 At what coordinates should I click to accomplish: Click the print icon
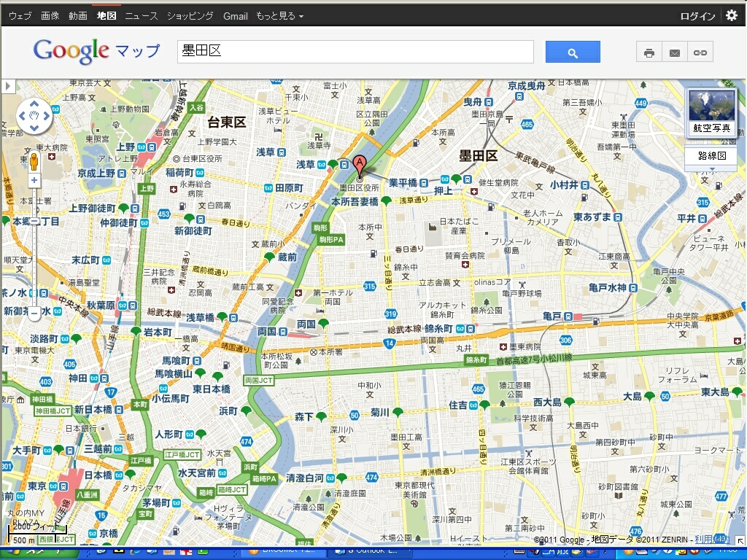(649, 52)
